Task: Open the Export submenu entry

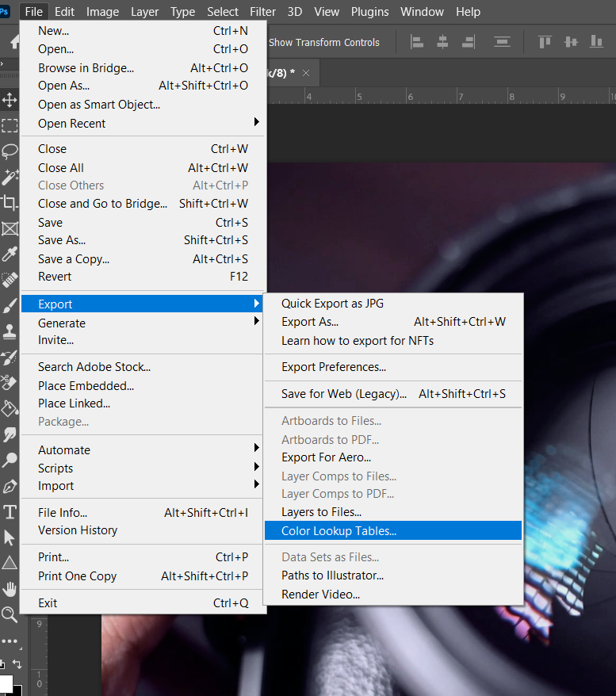Action: 143,304
